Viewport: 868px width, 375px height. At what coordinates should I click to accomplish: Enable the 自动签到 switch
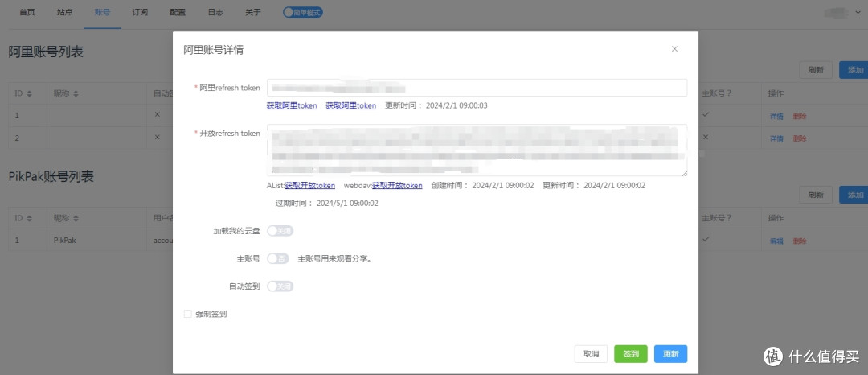(x=280, y=286)
